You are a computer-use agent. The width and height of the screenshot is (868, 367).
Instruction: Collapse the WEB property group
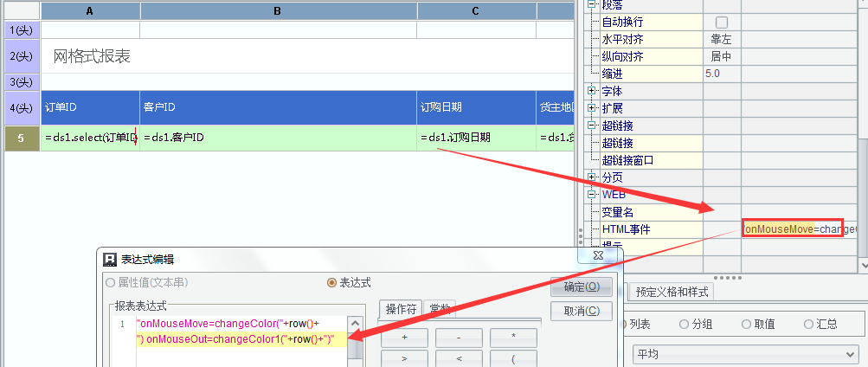tap(592, 195)
